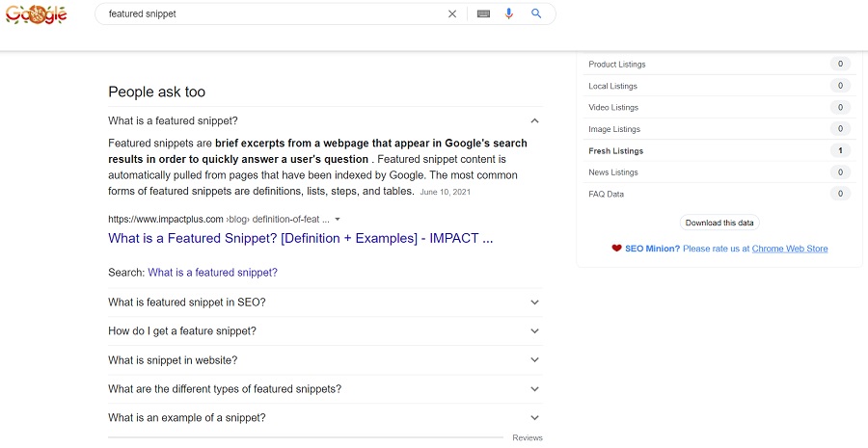Expand 'What is snippet in website?' question
Viewport: 868px width, 448px height.
point(326,360)
